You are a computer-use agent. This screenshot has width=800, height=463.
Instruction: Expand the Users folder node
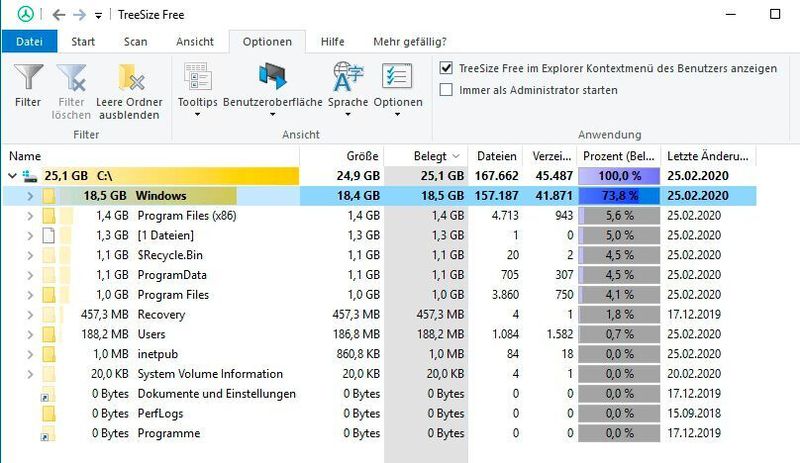30,334
